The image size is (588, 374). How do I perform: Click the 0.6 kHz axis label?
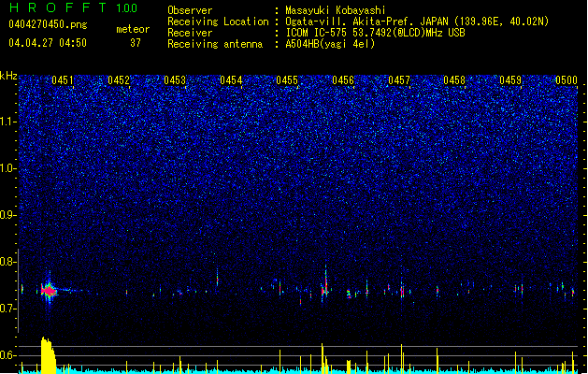[7, 355]
